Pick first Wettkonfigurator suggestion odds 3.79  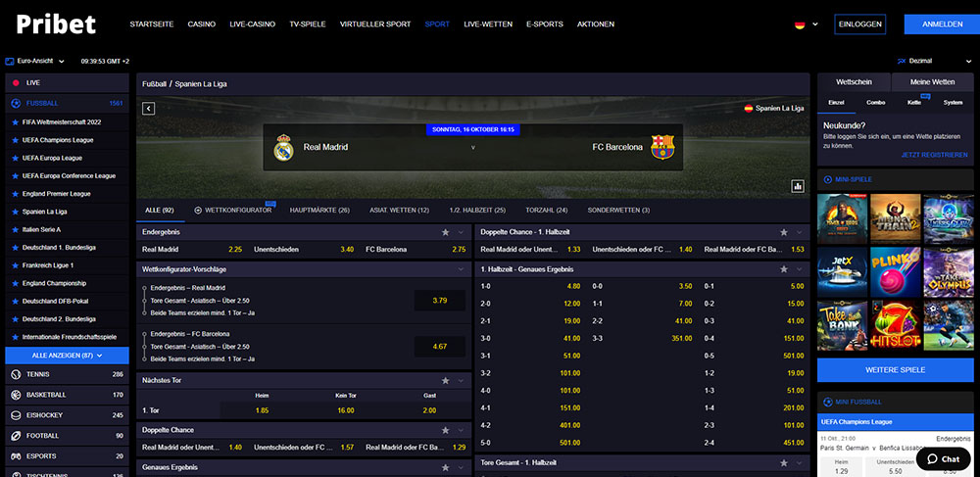point(440,301)
